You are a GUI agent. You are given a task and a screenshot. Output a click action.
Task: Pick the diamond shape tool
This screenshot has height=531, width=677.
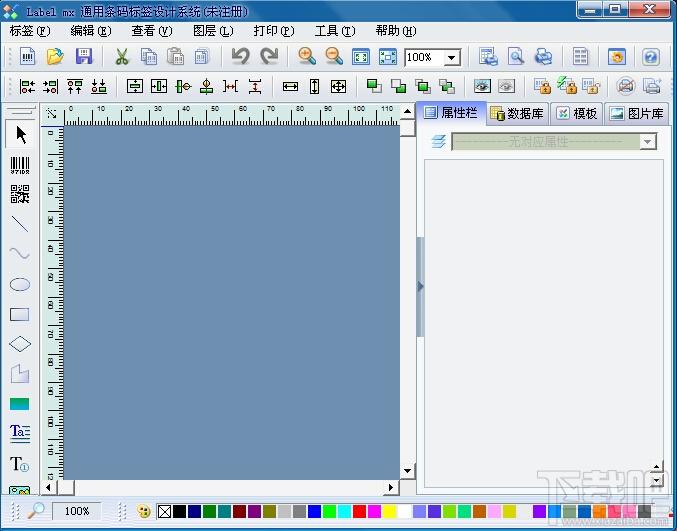click(20, 344)
